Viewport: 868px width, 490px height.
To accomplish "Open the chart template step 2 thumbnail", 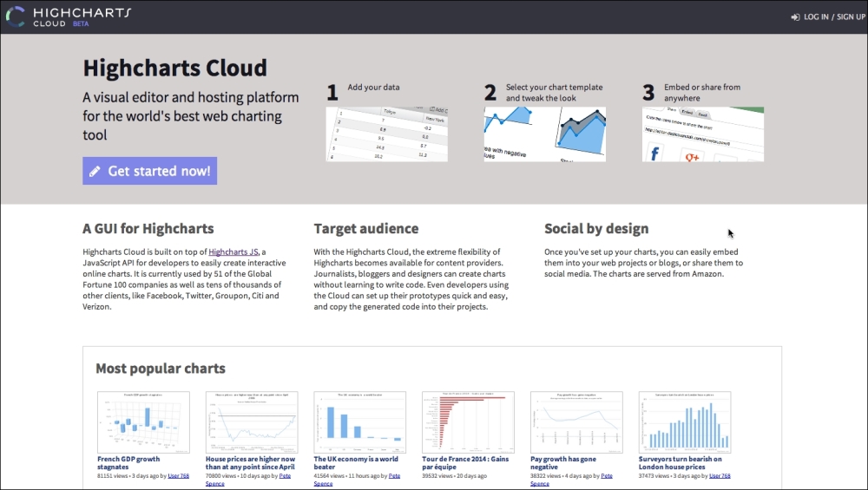I will (x=545, y=134).
